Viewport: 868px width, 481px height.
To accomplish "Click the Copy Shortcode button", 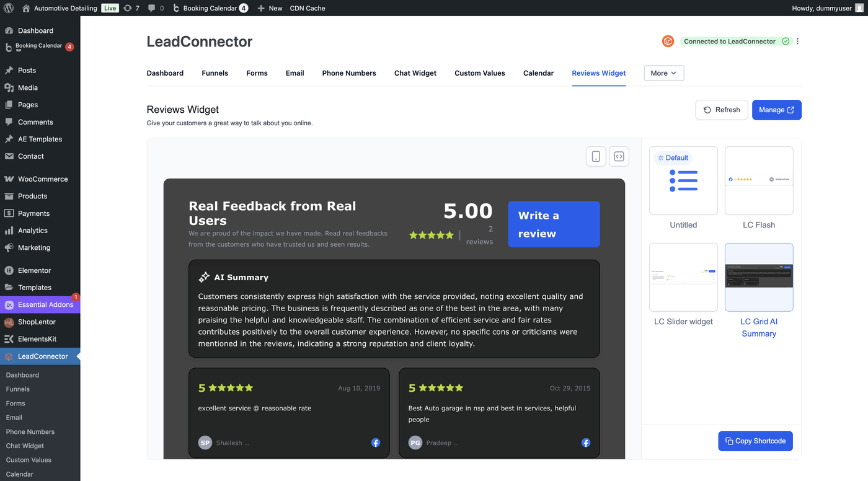I will coord(755,441).
